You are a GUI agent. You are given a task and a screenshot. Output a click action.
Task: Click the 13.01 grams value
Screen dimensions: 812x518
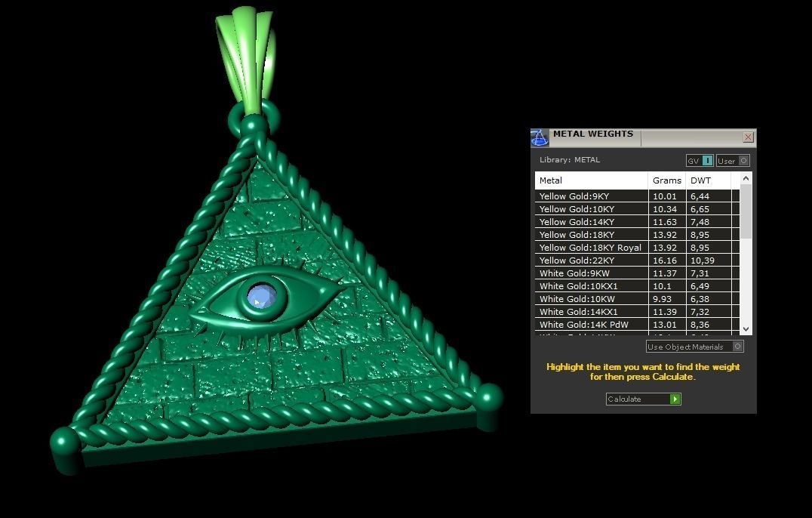point(664,325)
